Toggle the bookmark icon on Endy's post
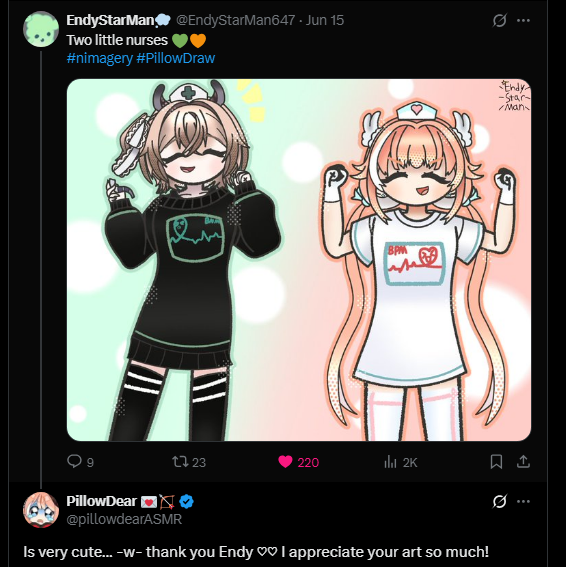 point(496,462)
